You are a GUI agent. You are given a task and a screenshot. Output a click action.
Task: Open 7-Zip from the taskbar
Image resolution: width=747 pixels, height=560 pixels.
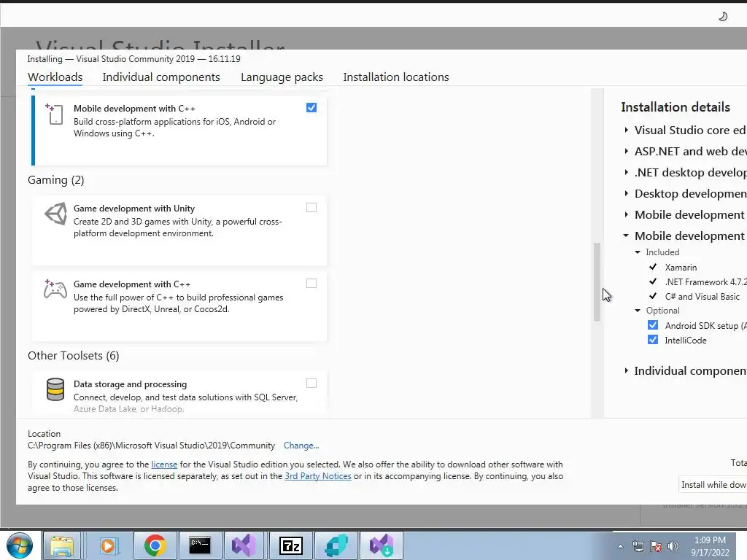290,545
